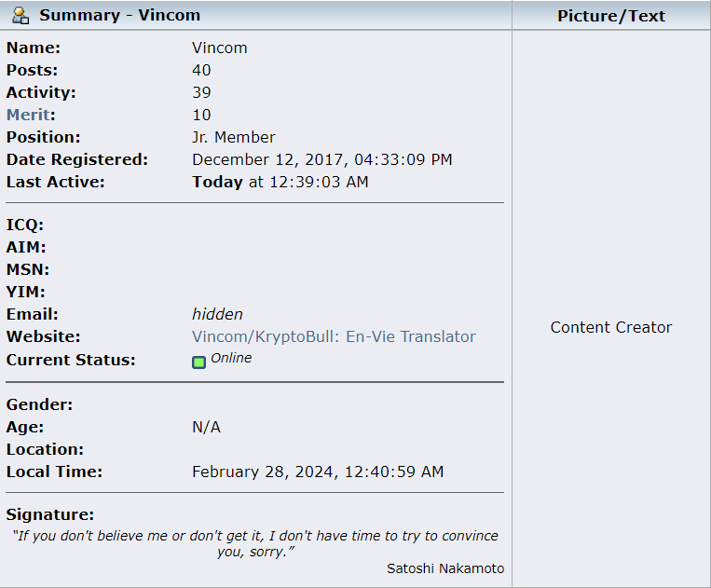Click the Summary - Vincom header
This screenshot has width=711, height=588.
pyautogui.click(x=119, y=16)
